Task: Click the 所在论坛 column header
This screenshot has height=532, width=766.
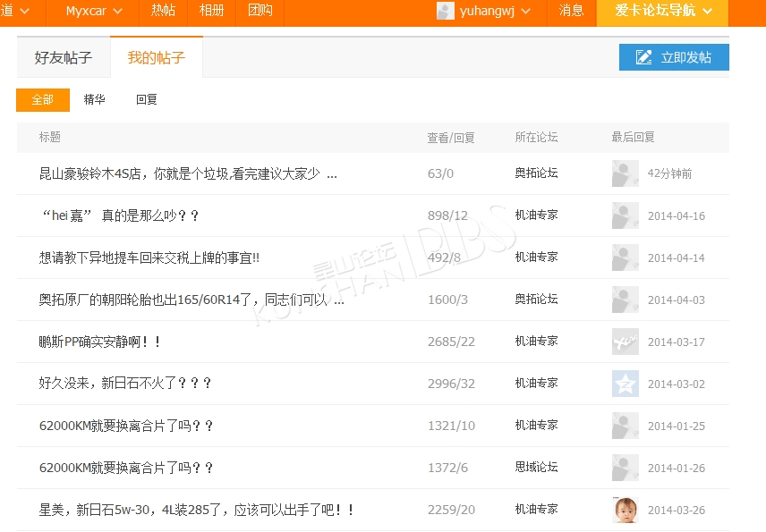Action: 536,137
